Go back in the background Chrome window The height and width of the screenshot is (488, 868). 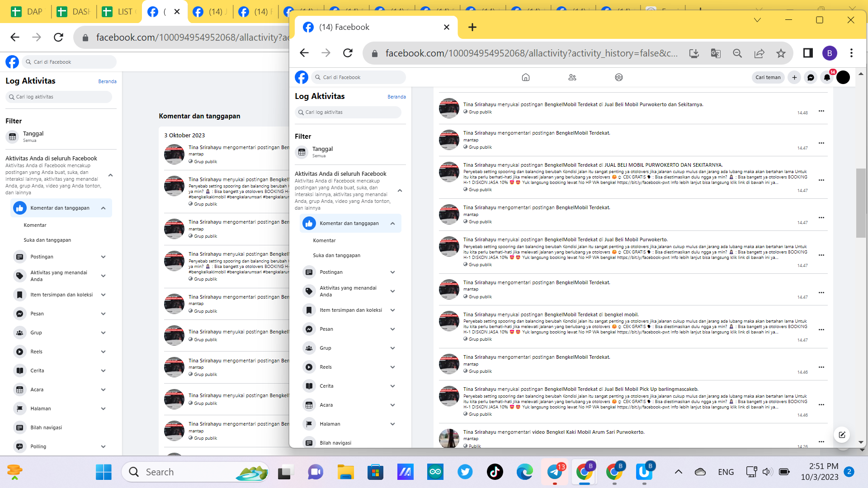tap(15, 38)
